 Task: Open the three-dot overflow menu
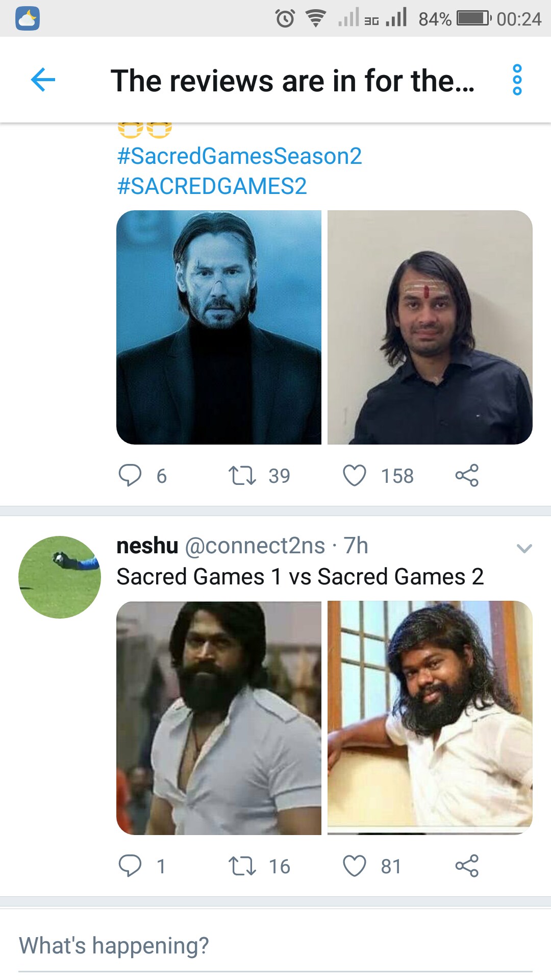tap(517, 80)
